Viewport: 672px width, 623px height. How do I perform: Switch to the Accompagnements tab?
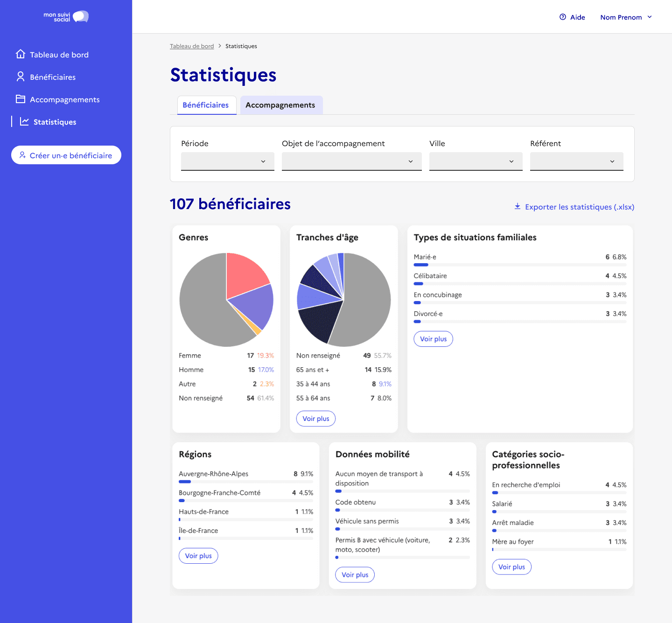(280, 105)
